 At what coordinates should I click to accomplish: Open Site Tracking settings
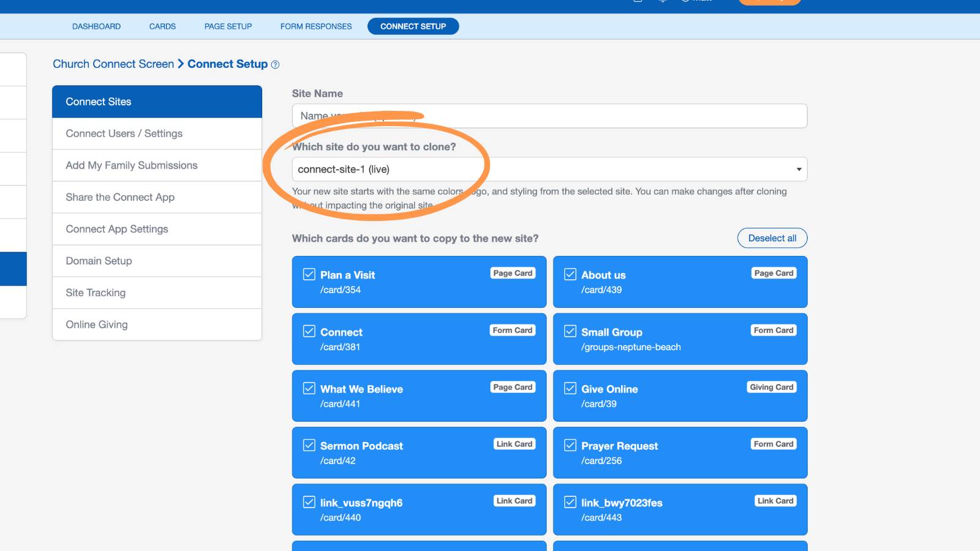[x=157, y=293]
